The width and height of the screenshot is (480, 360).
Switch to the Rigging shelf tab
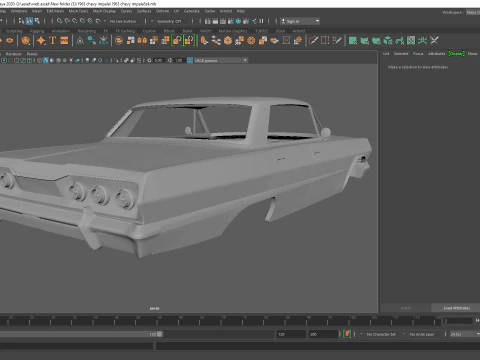click(x=37, y=31)
